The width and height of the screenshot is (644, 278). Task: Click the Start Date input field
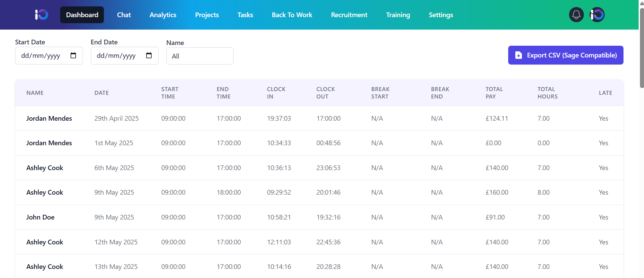42,55
